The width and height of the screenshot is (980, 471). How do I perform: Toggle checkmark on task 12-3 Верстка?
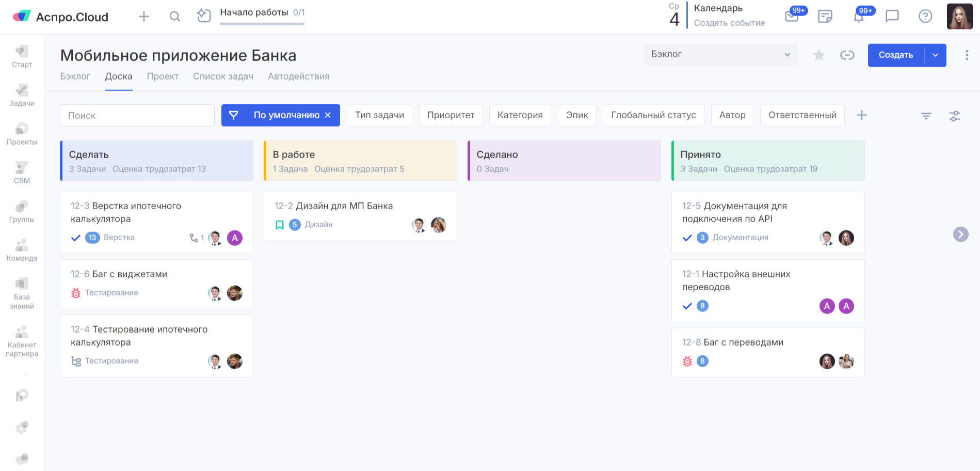click(76, 238)
